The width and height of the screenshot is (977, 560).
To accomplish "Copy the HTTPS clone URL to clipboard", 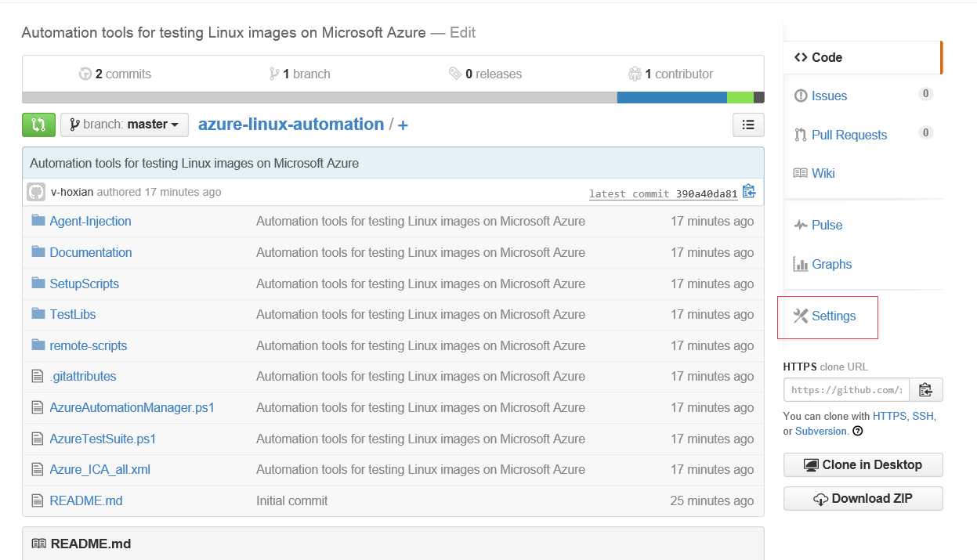I will [x=925, y=389].
